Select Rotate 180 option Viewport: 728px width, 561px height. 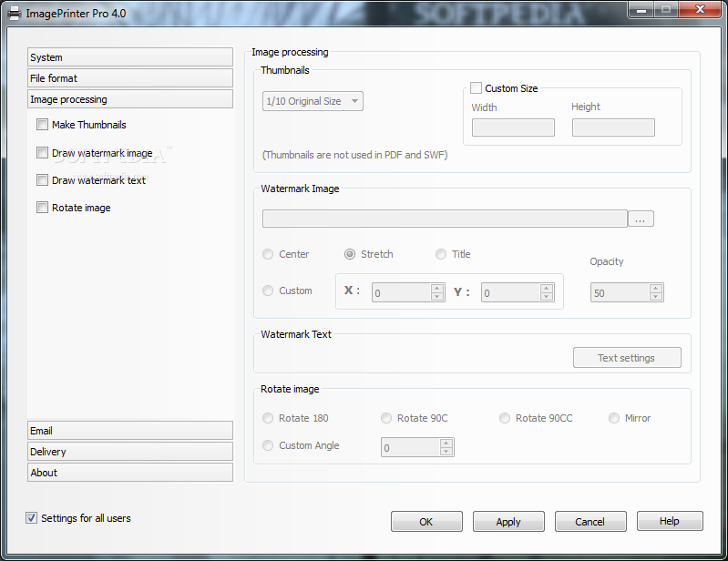(x=268, y=418)
